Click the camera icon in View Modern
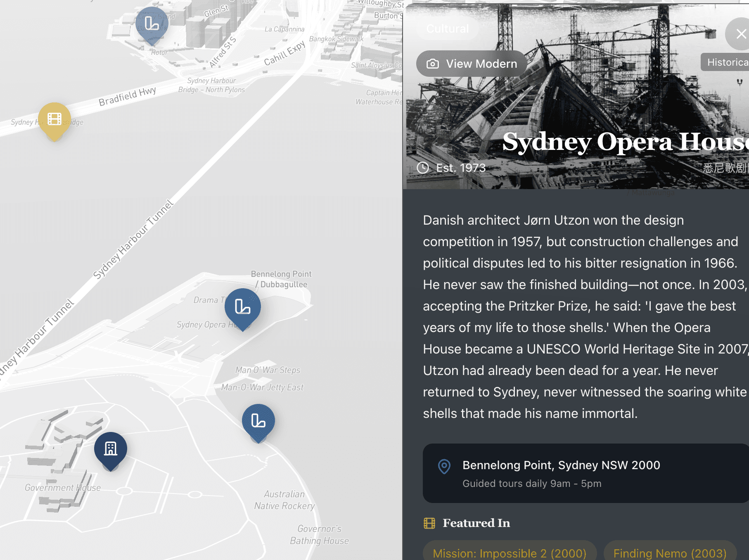749x560 pixels. pos(433,64)
